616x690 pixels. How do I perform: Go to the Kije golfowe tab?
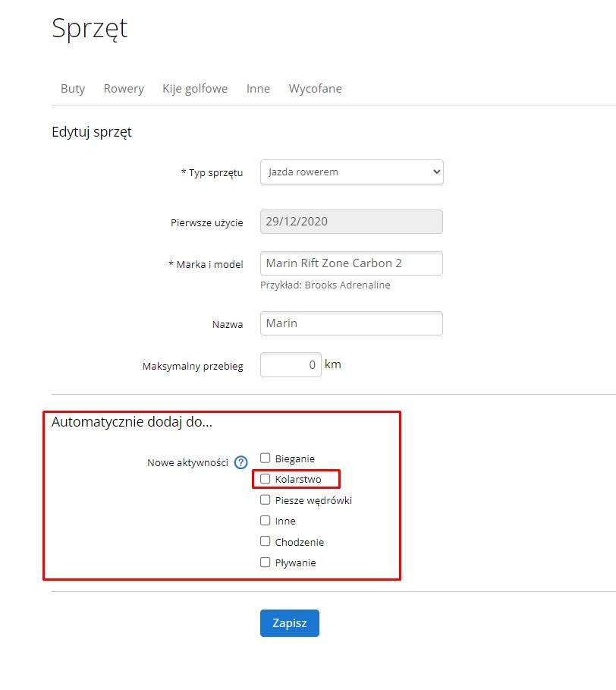click(x=195, y=89)
